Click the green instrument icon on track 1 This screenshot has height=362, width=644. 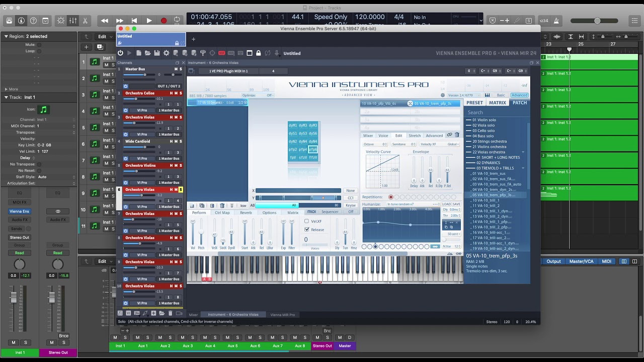coord(95,62)
